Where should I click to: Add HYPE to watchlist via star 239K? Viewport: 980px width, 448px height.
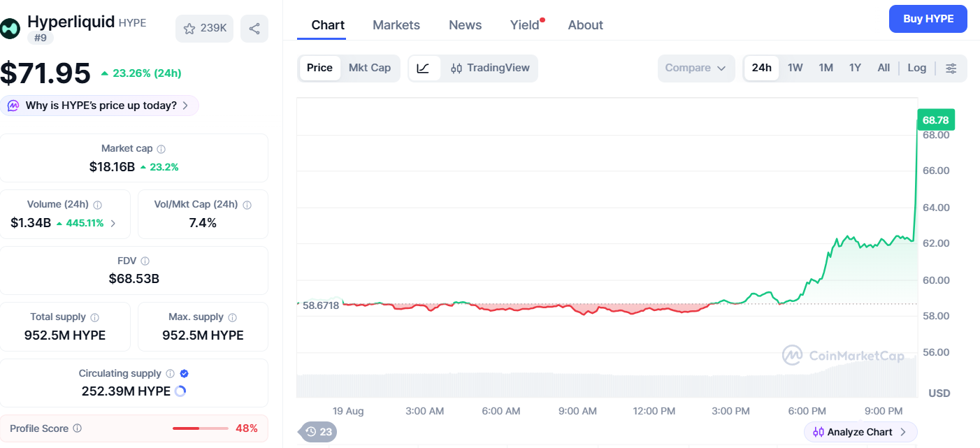(x=205, y=29)
